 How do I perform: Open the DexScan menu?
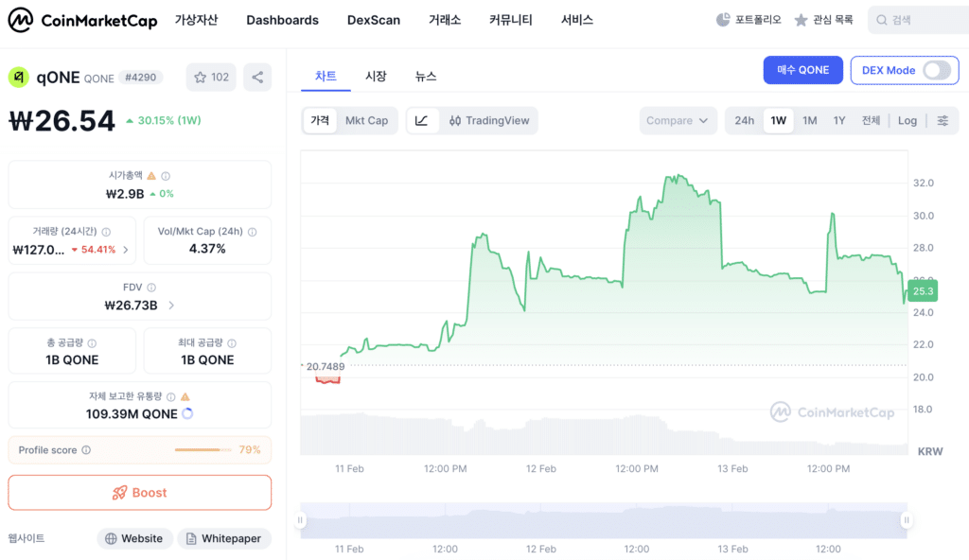click(373, 20)
